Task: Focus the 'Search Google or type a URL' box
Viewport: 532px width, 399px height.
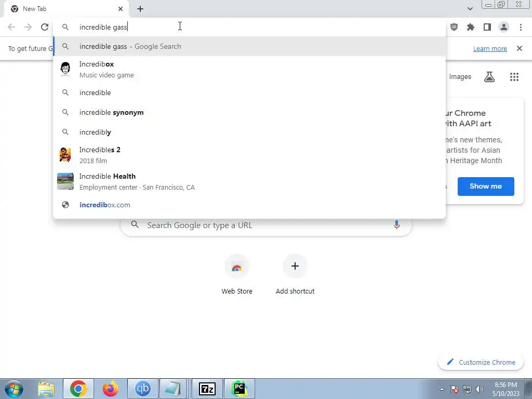Action: click(267, 225)
